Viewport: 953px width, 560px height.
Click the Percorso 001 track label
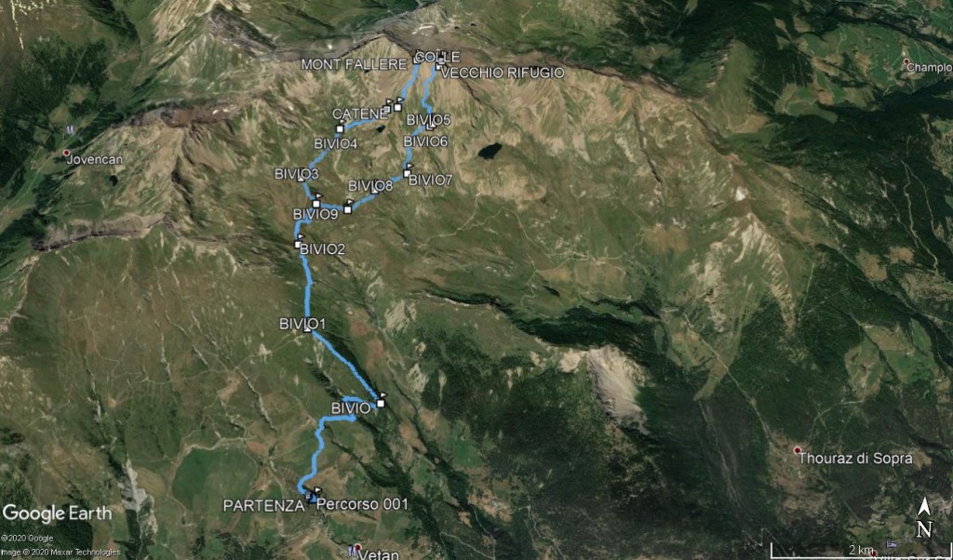(x=362, y=504)
